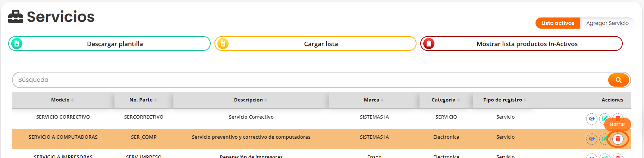Open edit for SERVICIO A COMPUTADORAS
The width and height of the screenshot is (644, 158).
click(604, 139)
